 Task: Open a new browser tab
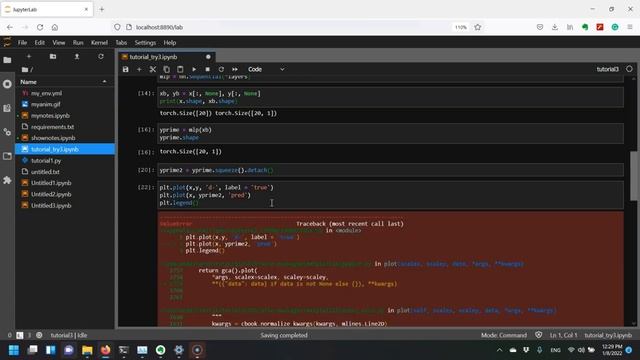point(102,9)
